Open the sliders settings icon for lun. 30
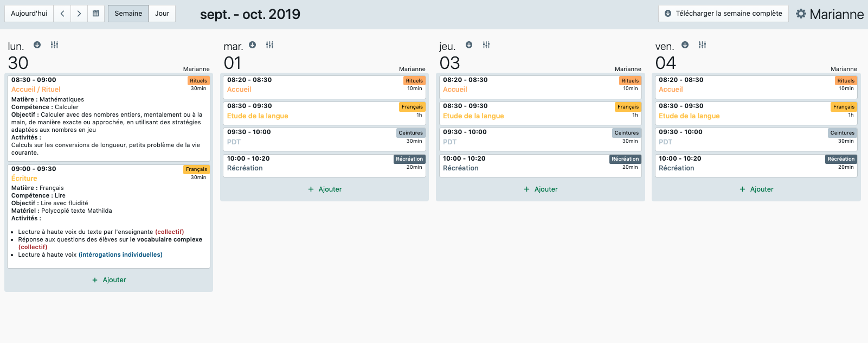The height and width of the screenshot is (343, 868). click(x=54, y=45)
